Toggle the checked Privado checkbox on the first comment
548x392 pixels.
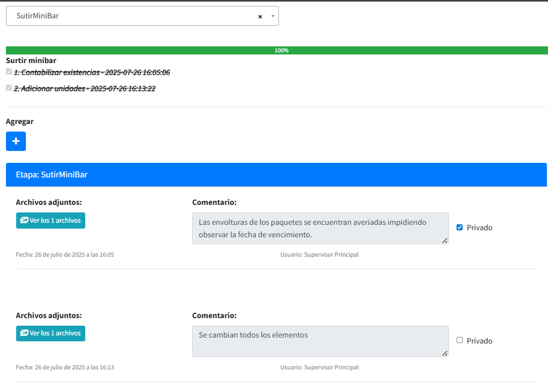(460, 227)
